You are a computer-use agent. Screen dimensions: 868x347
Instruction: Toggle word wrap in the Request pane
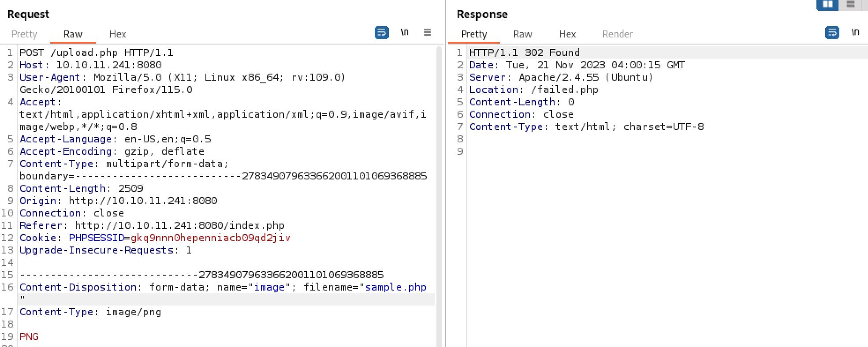381,33
